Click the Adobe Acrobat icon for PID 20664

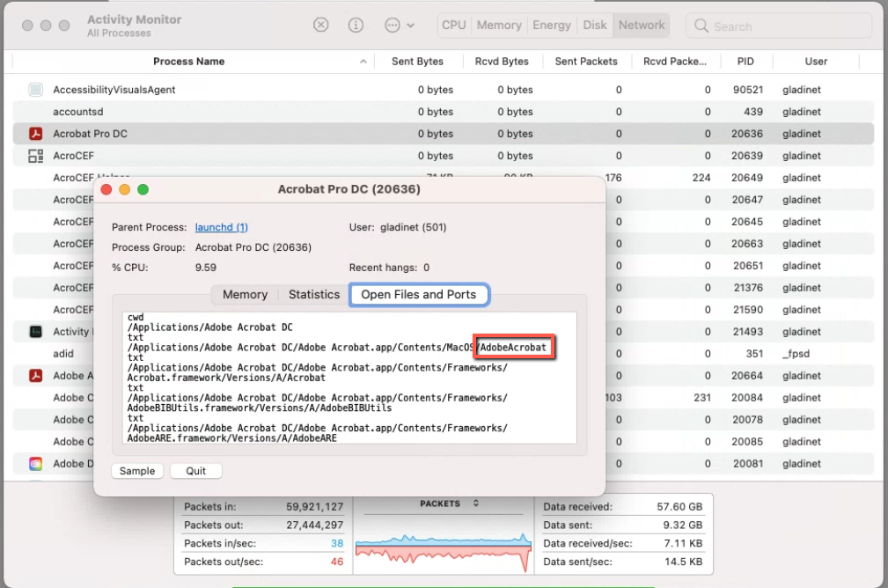click(x=36, y=376)
